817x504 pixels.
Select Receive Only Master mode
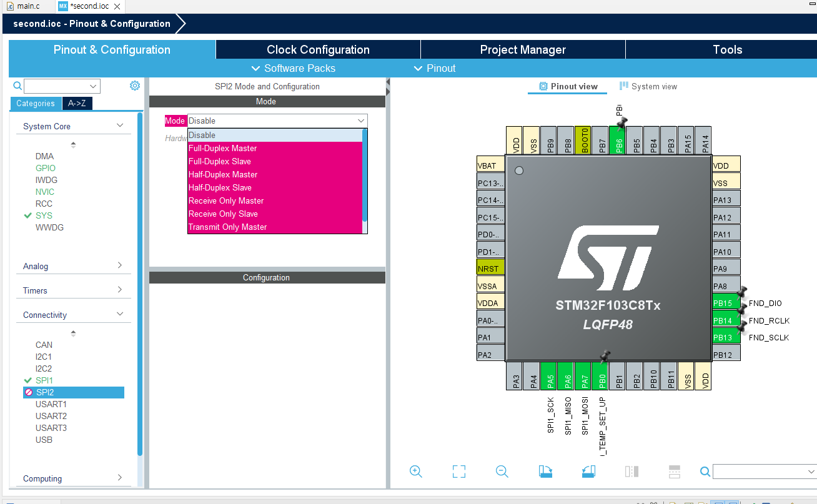click(x=275, y=201)
